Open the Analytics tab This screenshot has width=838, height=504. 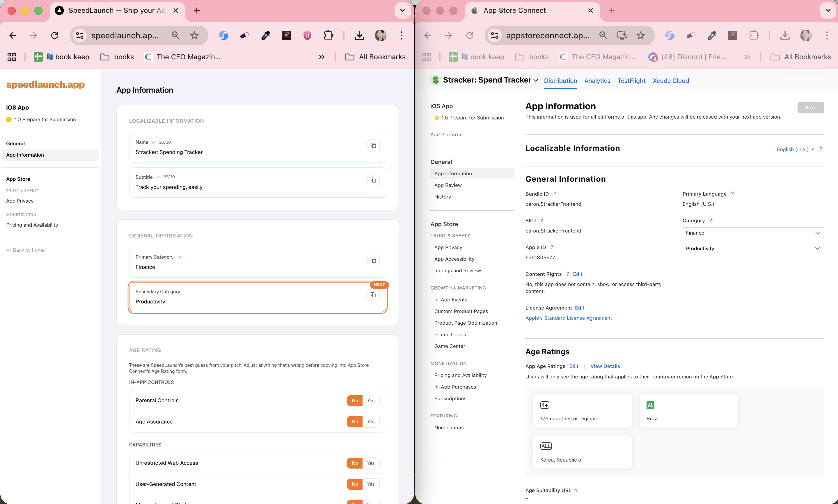point(597,81)
